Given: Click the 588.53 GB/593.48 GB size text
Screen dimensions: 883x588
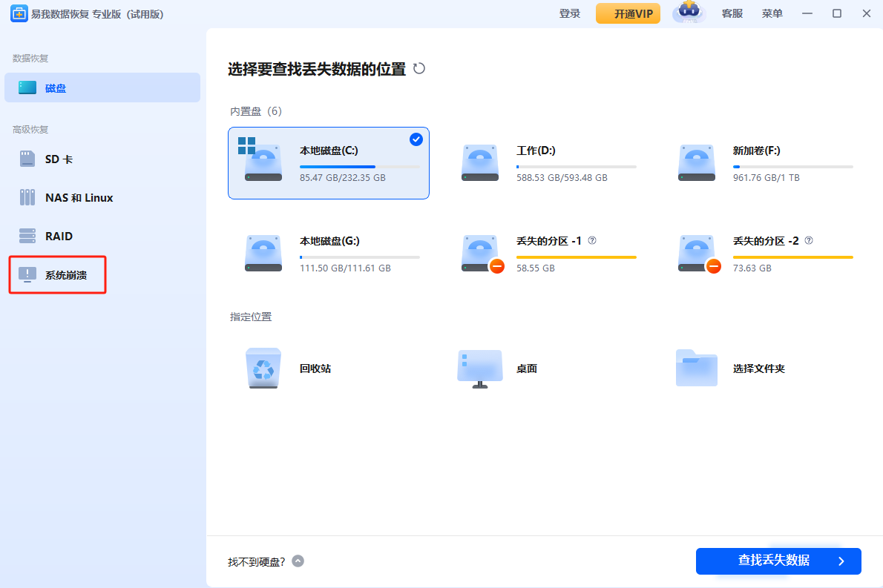Looking at the screenshot, I should [562, 178].
